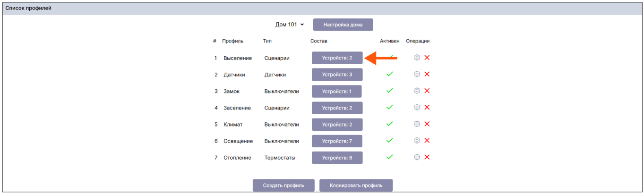Delete the Выселение profile with red X
Viewport: 644px width, 194px height.
pos(427,58)
